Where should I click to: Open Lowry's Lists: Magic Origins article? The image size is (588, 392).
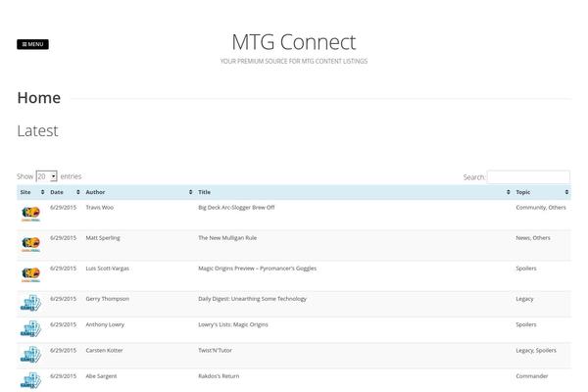(233, 324)
